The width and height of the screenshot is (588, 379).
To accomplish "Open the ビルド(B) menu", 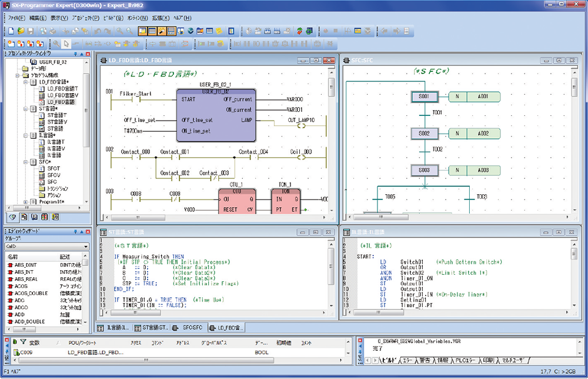I will (x=114, y=18).
